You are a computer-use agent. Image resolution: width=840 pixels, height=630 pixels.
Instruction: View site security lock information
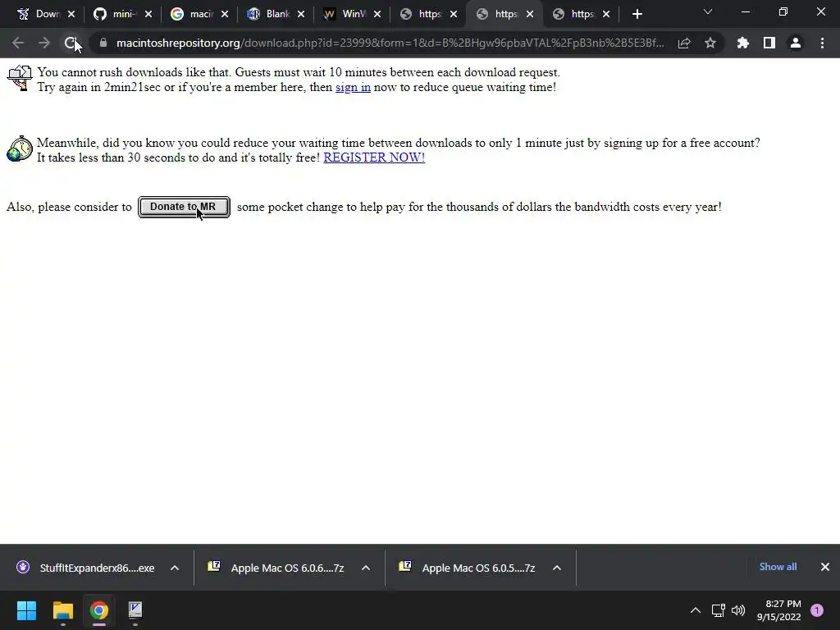tap(103, 43)
